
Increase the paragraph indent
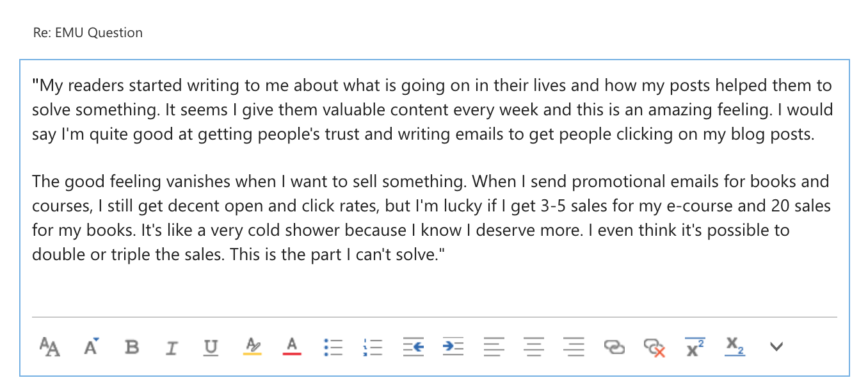click(453, 347)
